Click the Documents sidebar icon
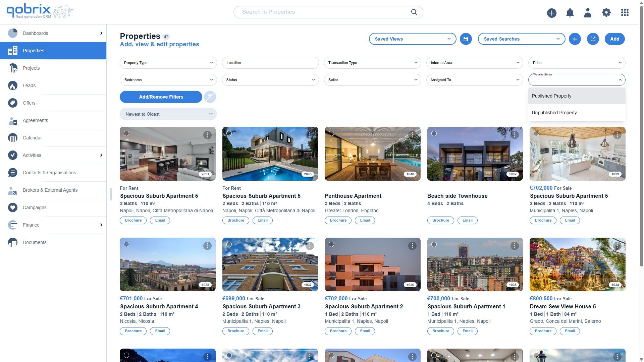644x362 pixels. [13, 242]
